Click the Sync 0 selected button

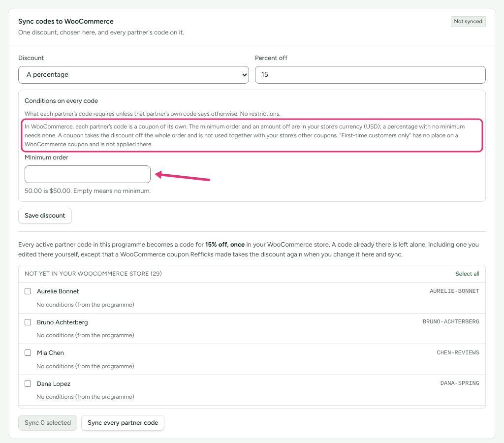click(48, 423)
